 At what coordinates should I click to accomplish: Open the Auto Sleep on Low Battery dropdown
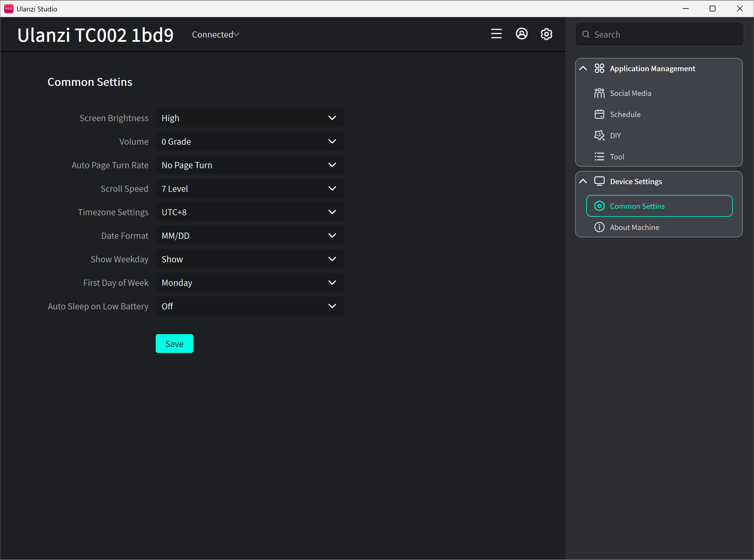coord(250,306)
